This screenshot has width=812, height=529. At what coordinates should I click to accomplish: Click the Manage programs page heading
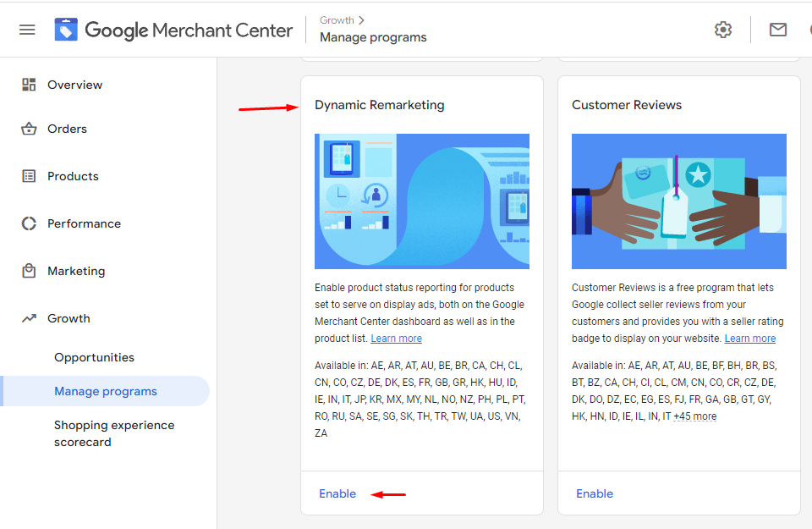point(373,37)
